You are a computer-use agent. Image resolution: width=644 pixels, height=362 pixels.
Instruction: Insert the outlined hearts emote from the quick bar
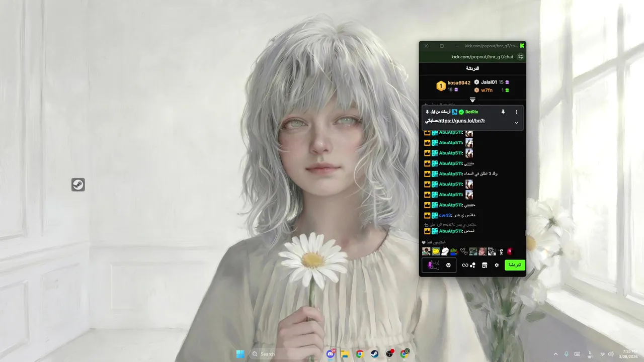pyautogui.click(x=464, y=251)
